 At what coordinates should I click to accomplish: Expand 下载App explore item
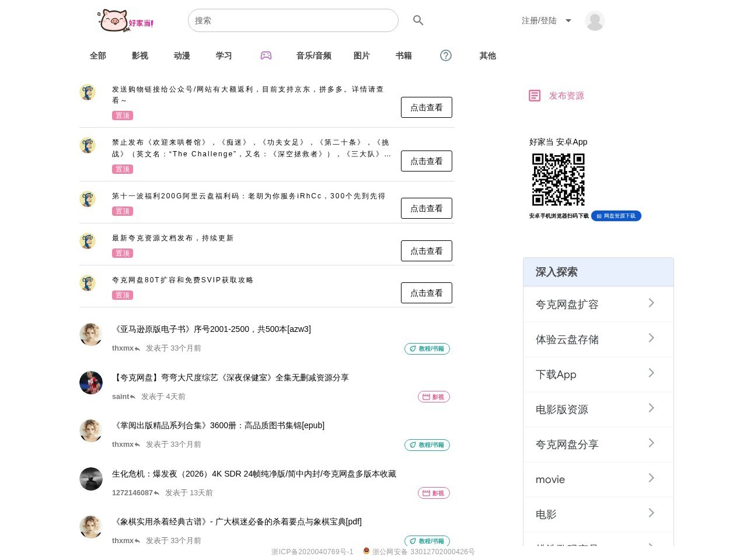598,374
